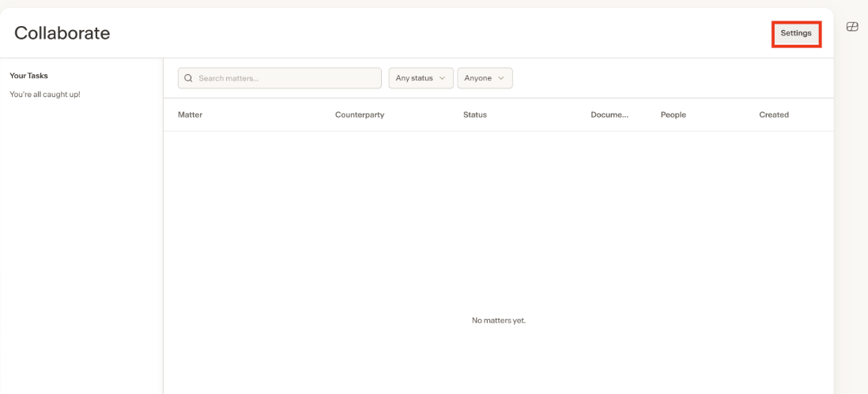This screenshot has height=394, width=868.
Task: Click the Collaborate page title
Action: pyautogui.click(x=62, y=33)
